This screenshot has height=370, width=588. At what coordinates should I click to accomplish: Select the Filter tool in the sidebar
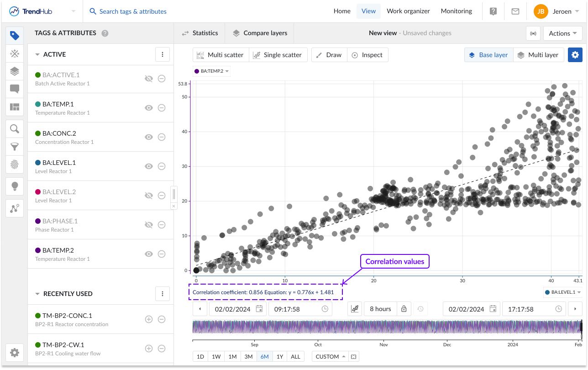tap(15, 147)
